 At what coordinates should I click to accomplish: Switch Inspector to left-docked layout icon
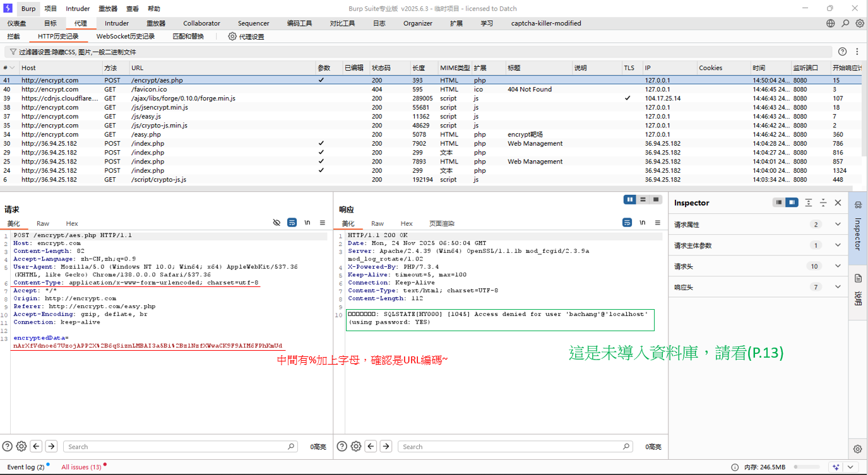point(780,202)
